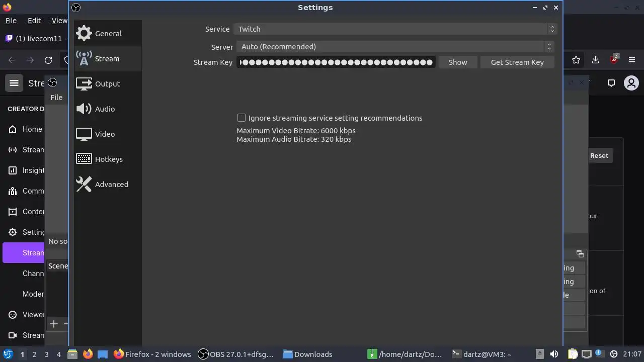The width and height of the screenshot is (644, 362).
Task: Open the Edit menu in Firefox
Action: [34, 21]
